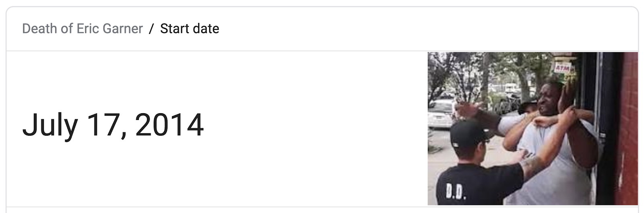Click the word "Garner" in the breadcrumb

(123, 29)
